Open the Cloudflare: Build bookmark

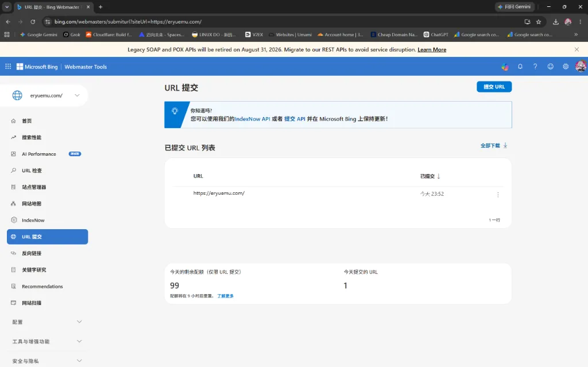coord(109,34)
